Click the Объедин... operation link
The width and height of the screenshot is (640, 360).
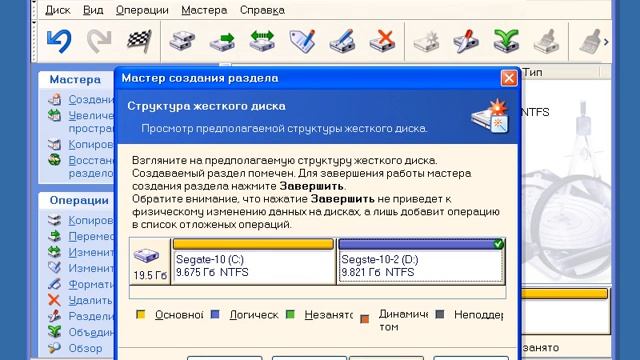click(x=91, y=332)
